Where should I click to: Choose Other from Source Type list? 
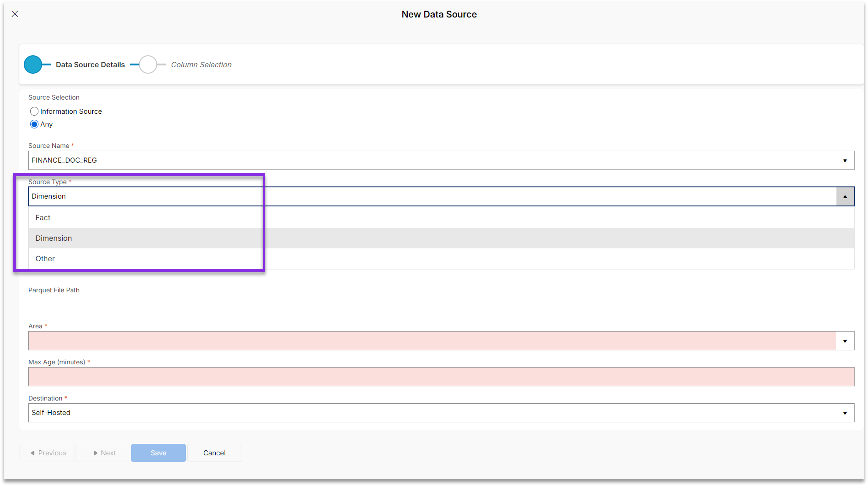441,258
